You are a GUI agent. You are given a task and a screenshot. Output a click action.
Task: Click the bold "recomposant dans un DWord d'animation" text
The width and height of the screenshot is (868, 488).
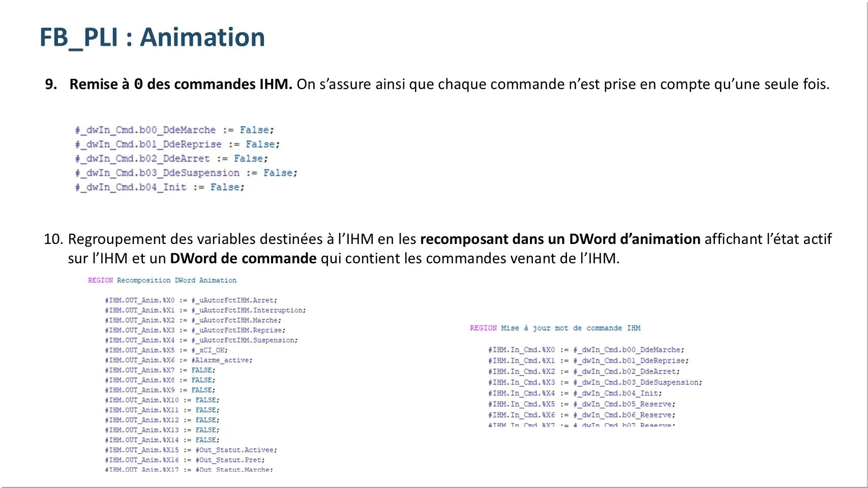click(560, 239)
